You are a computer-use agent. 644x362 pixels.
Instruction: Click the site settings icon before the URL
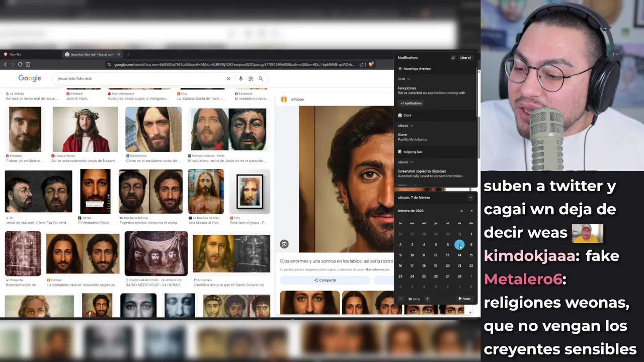109,64
